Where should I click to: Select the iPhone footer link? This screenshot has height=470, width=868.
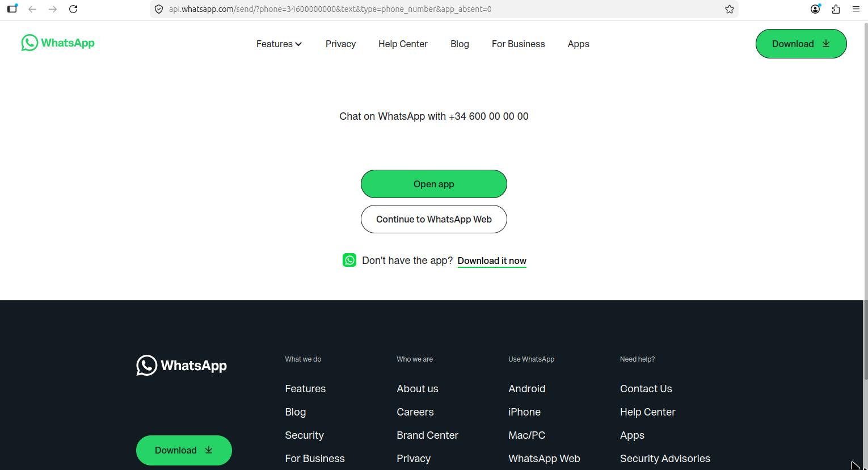525,412
